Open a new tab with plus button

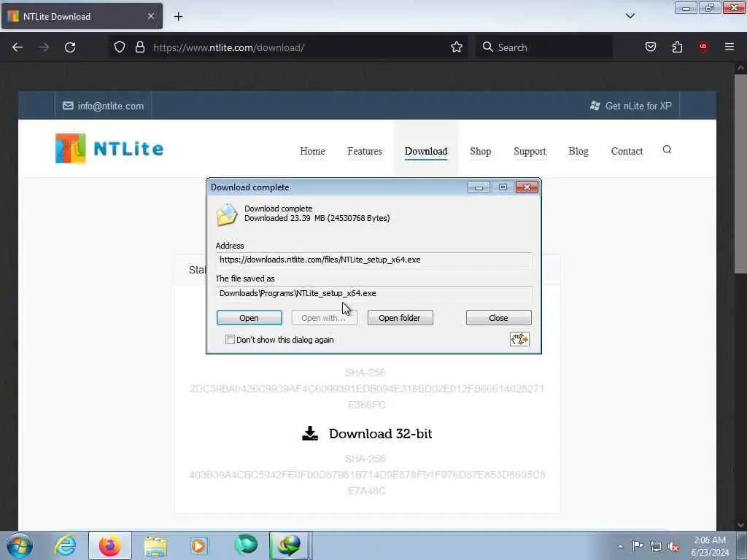click(x=178, y=17)
